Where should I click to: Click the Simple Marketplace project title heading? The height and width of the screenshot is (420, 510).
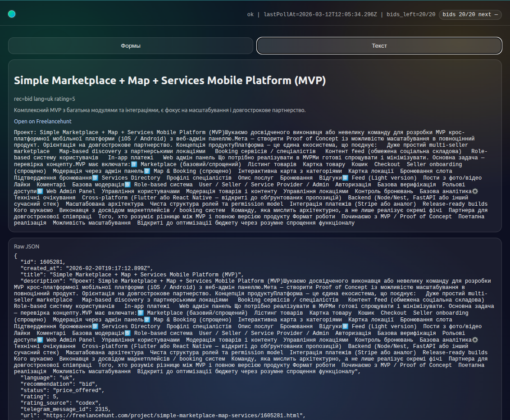pyautogui.click(x=170, y=81)
